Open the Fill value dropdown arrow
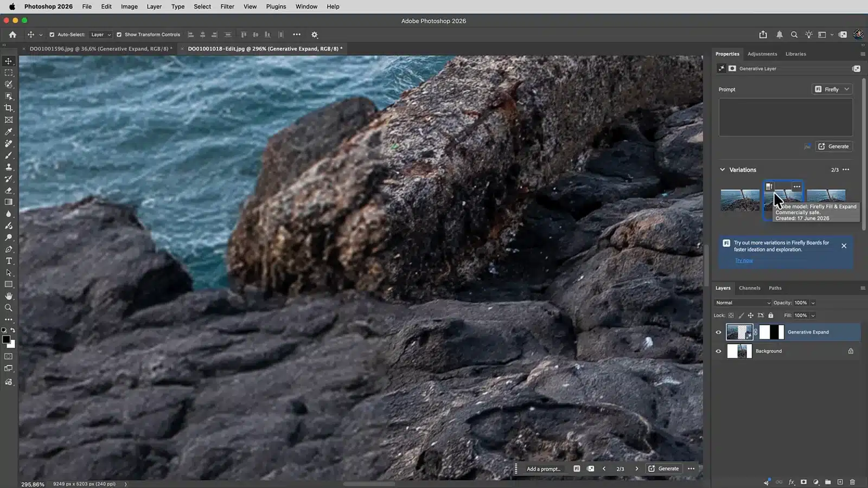The image size is (868, 488). click(x=813, y=316)
